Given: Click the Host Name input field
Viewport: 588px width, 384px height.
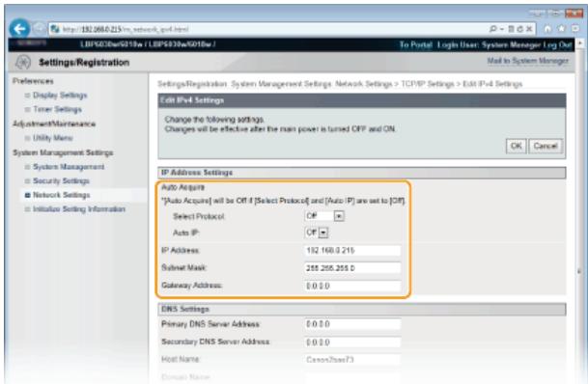Looking at the screenshot, I should (x=352, y=359).
